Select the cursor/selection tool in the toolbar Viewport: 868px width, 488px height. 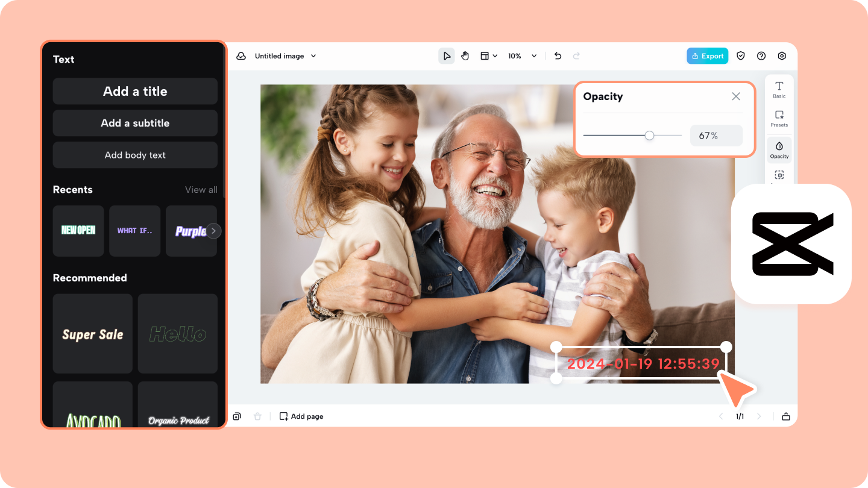point(447,55)
